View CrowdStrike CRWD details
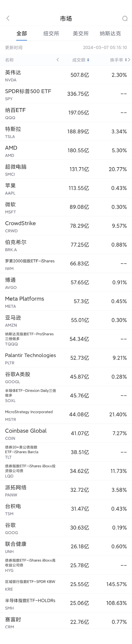132x644 pixels. pos(66,226)
